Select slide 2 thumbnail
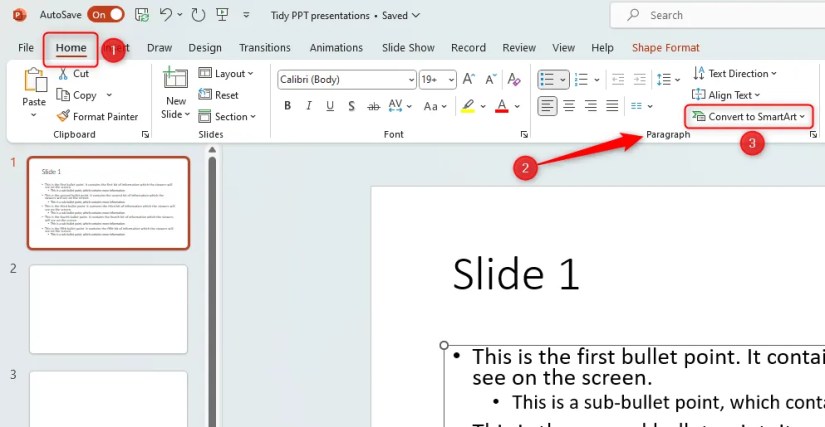The width and height of the screenshot is (825, 427). pos(108,309)
